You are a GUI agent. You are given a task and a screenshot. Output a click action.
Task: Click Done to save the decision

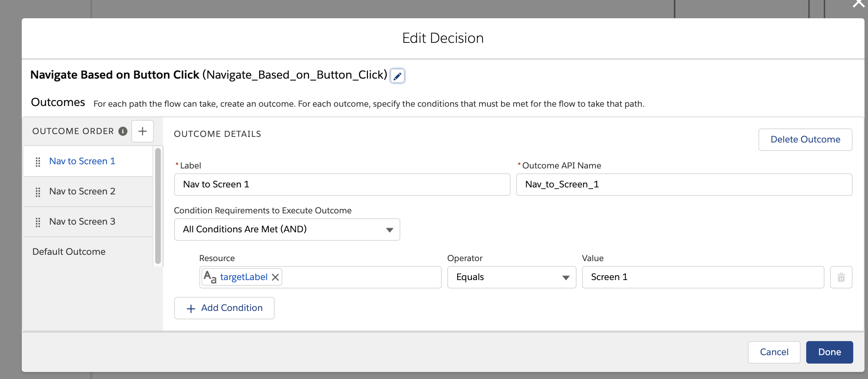coord(829,352)
